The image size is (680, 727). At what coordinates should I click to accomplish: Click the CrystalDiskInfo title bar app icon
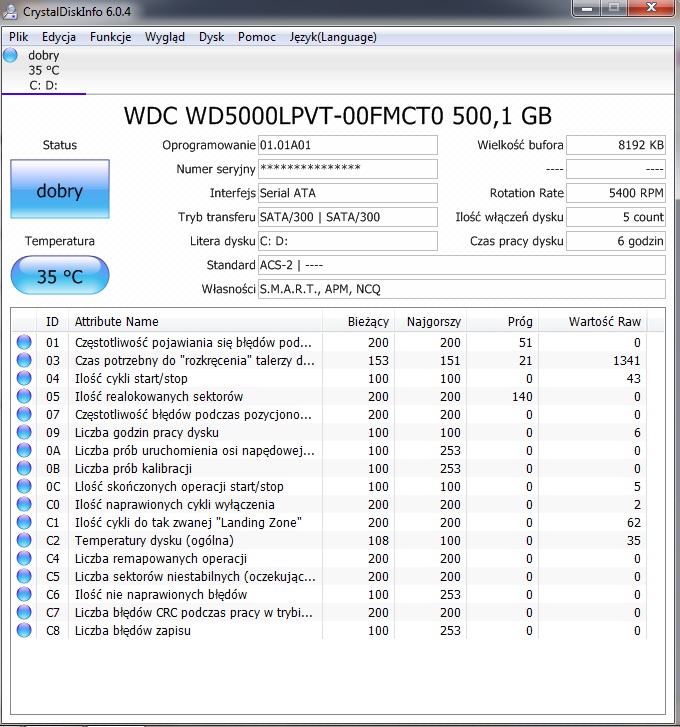(x=10, y=11)
